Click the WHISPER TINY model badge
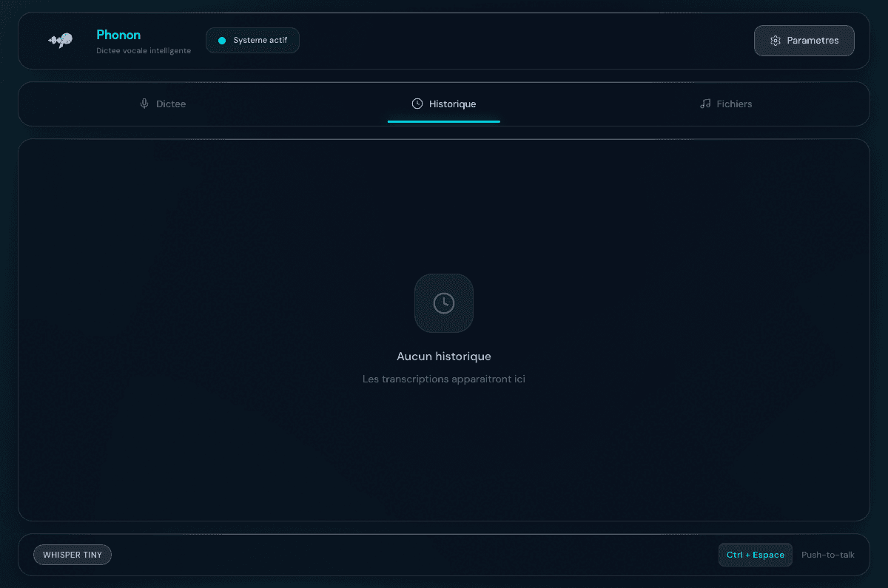This screenshot has width=888, height=588. point(73,555)
